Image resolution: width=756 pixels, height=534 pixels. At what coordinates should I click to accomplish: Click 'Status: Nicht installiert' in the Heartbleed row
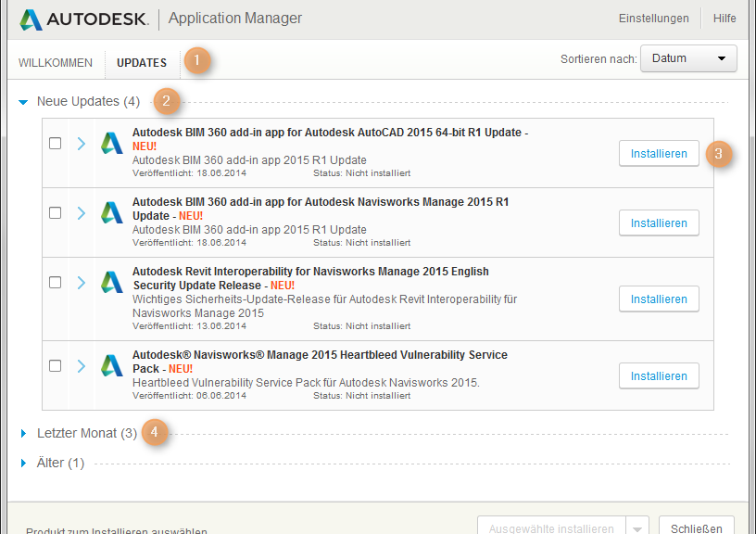pyautogui.click(x=361, y=396)
